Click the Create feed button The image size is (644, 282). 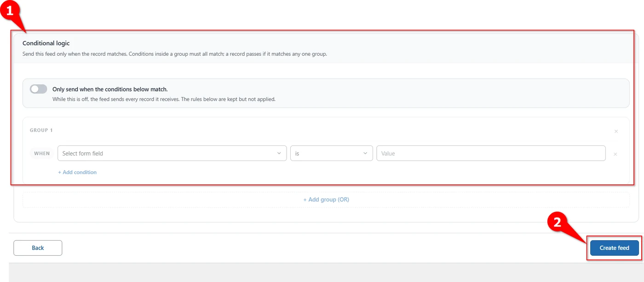[615, 248]
